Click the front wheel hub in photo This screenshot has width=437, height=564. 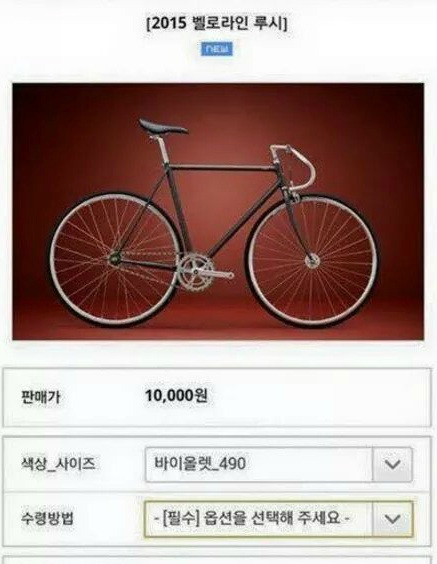coord(312,260)
